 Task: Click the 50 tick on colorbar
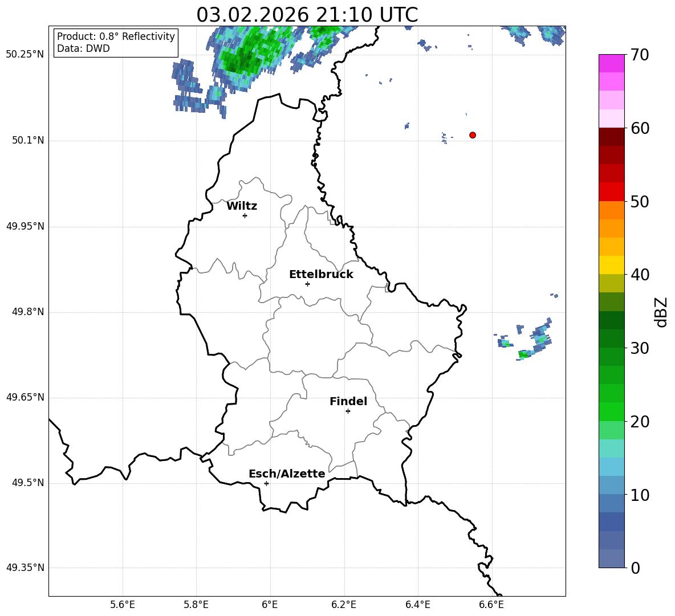[x=639, y=202]
